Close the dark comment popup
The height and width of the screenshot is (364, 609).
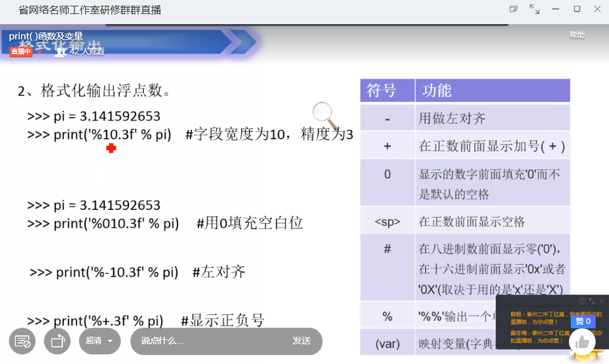tap(601, 301)
